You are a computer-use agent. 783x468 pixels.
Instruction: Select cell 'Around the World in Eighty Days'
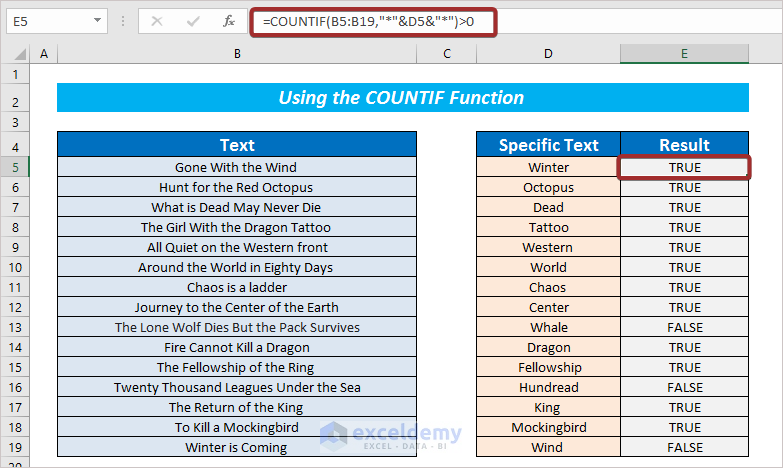click(237, 267)
